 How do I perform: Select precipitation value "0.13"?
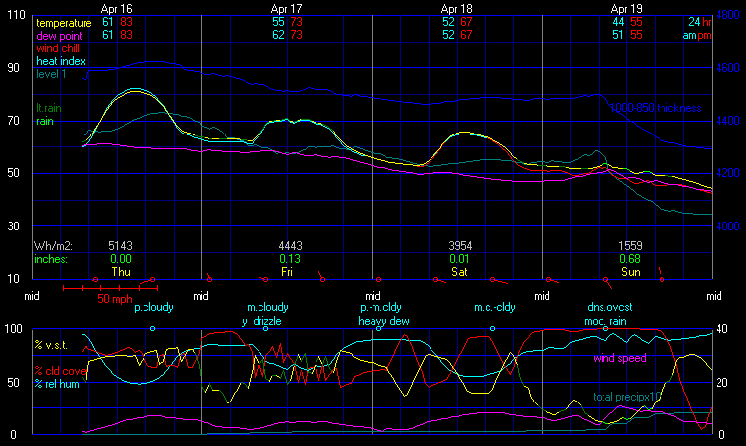290,259
